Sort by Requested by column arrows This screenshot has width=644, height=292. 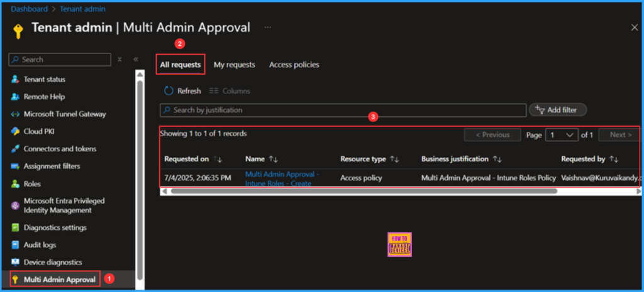614,159
